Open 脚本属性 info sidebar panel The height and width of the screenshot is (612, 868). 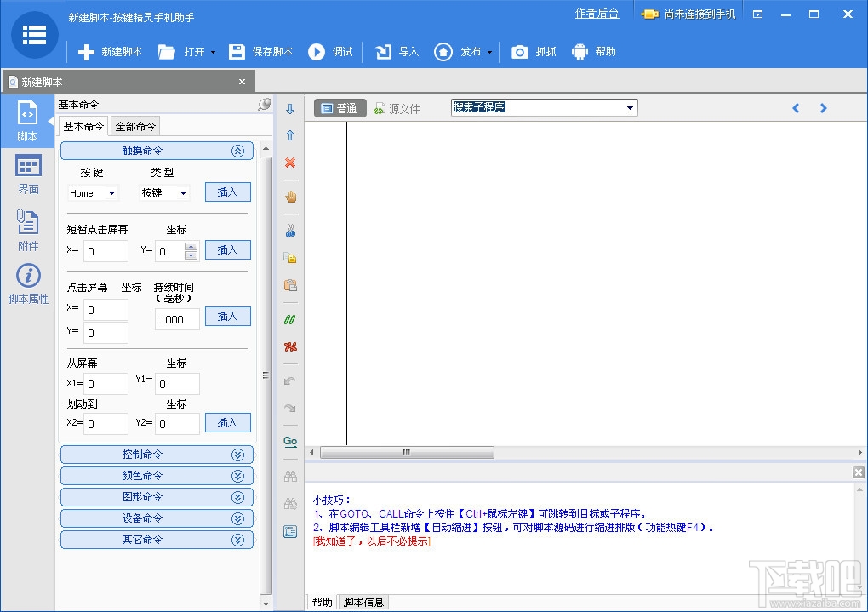point(28,284)
